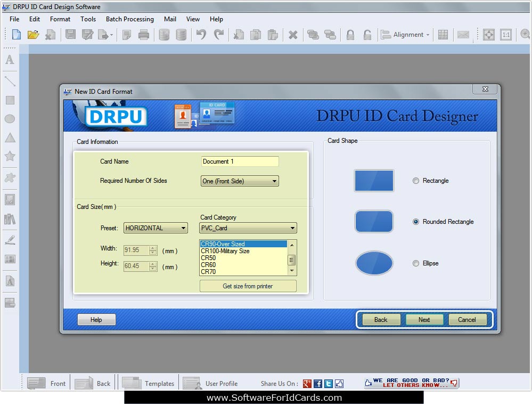Click the Google Plus share icon
532x404 pixels.
[307, 384]
